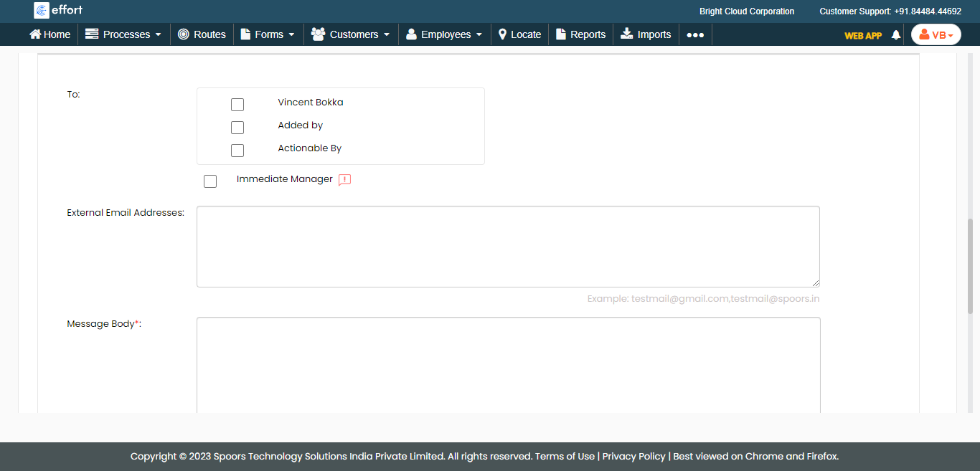Click inside External Email Addresses field
The image size is (980, 471).
point(508,247)
